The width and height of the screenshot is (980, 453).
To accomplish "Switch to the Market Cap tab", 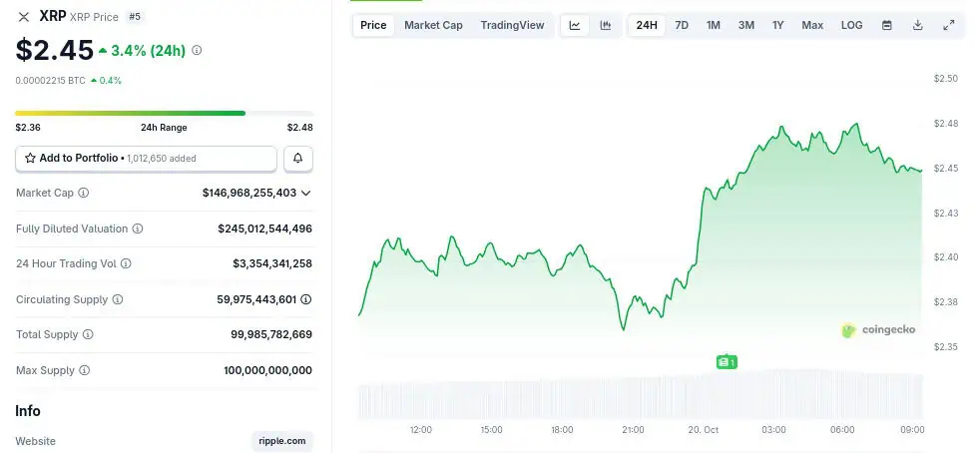I will click(x=433, y=25).
